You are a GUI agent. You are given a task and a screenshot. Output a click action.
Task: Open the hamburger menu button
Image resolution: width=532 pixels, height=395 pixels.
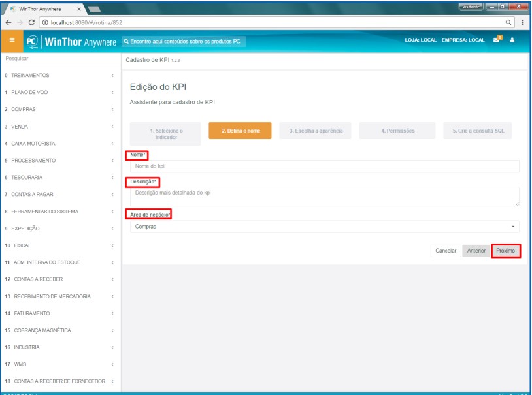click(x=12, y=41)
